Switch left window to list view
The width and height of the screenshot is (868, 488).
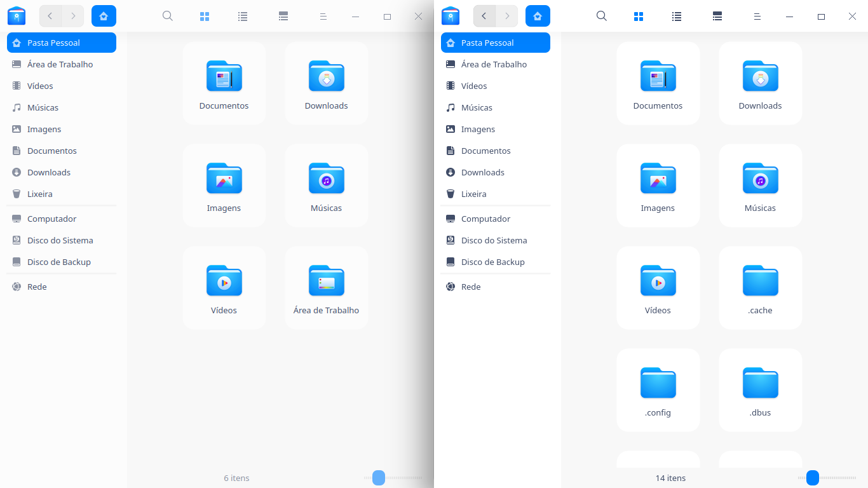pyautogui.click(x=243, y=17)
